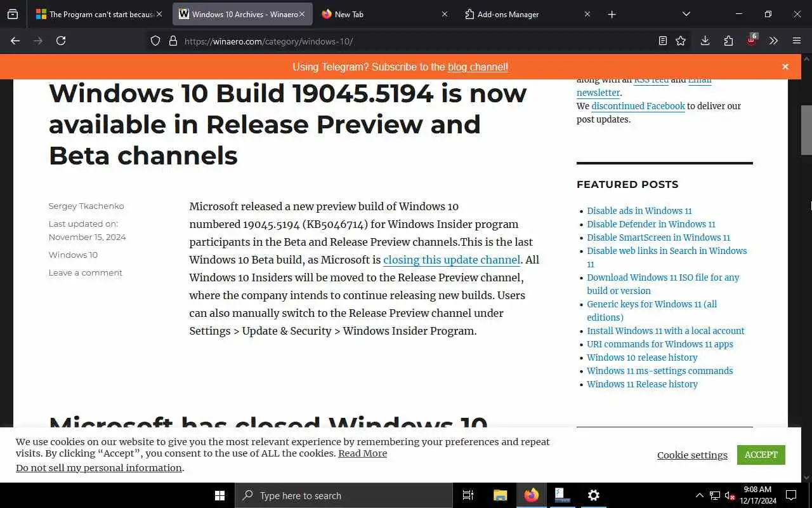Viewport: 812px width, 508px height.
Task: Open Windows 10 Build 19045.5194 article title
Action: pyautogui.click(x=287, y=124)
